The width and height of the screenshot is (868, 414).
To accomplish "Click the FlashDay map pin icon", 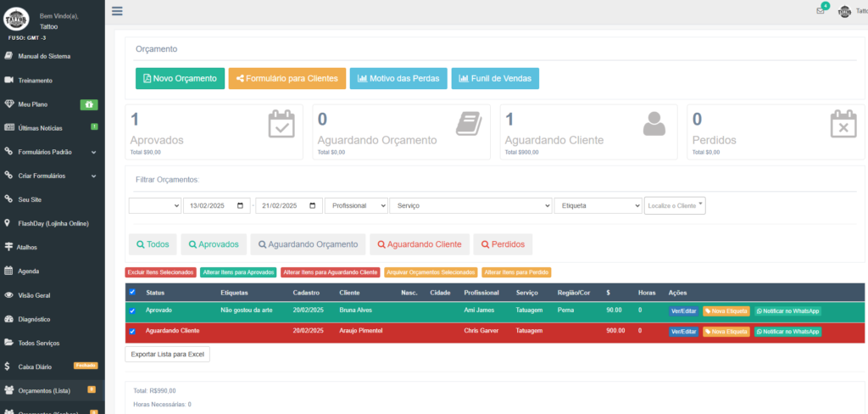I will (x=7, y=223).
